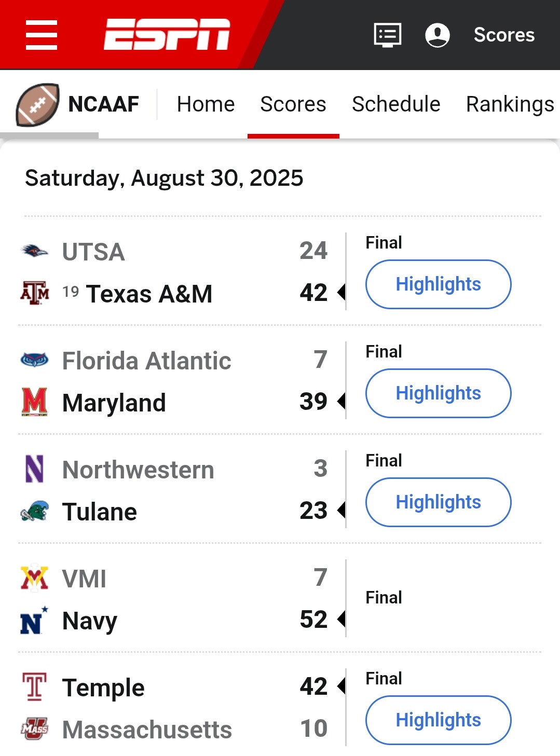Click the Tulane Green Wave logo
This screenshot has width=560, height=756.
click(x=35, y=511)
